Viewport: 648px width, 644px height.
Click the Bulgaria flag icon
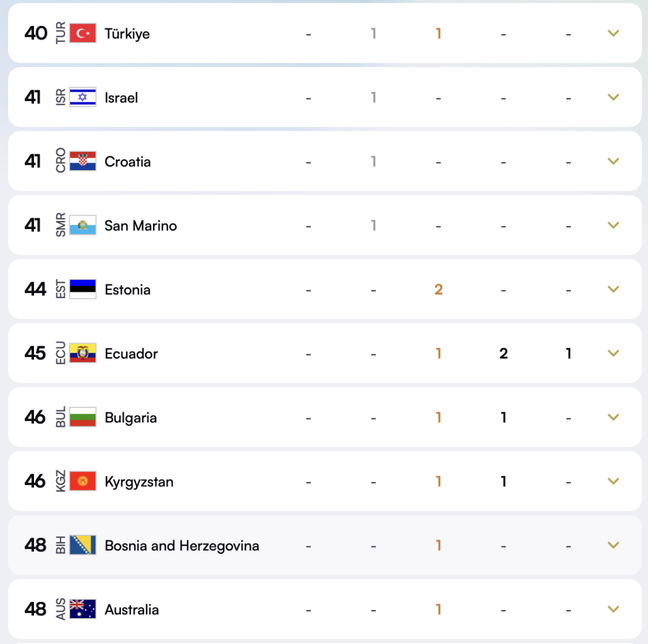(x=82, y=417)
